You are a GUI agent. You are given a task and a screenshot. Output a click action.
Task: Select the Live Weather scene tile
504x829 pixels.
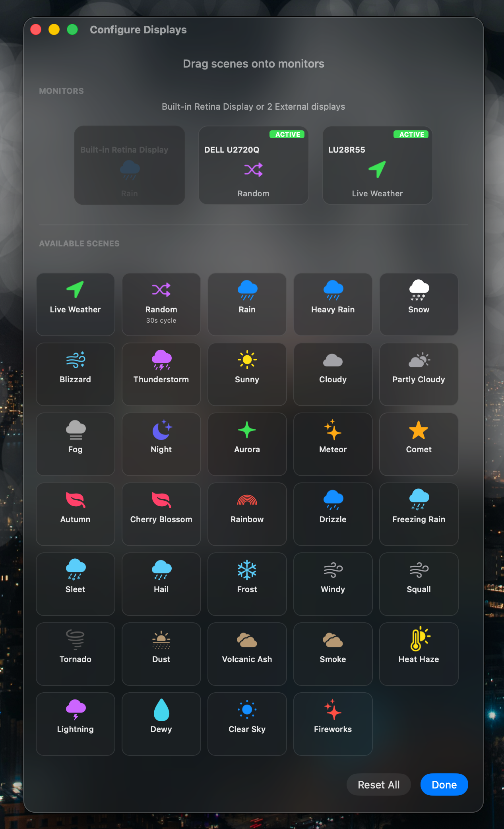(76, 304)
